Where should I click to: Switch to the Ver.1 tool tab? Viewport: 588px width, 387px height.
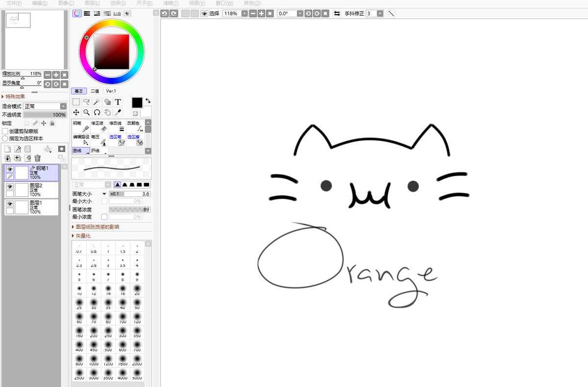111,91
